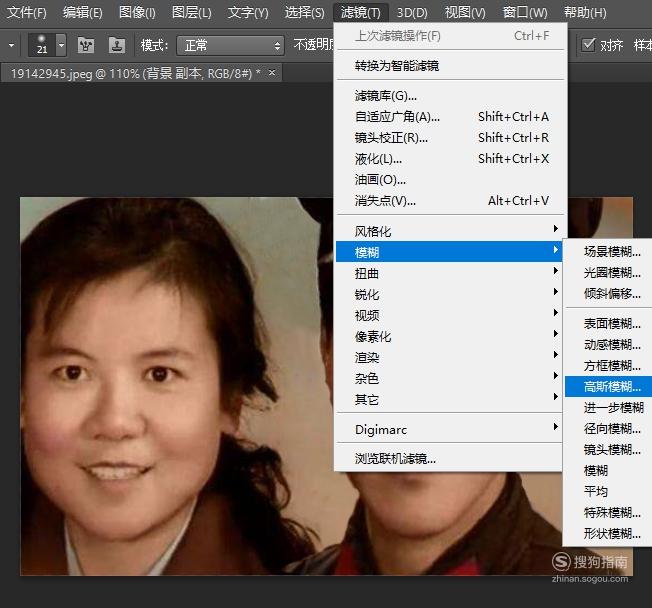Select 方框模糊...
This screenshot has height=608, width=652.
coord(609,366)
